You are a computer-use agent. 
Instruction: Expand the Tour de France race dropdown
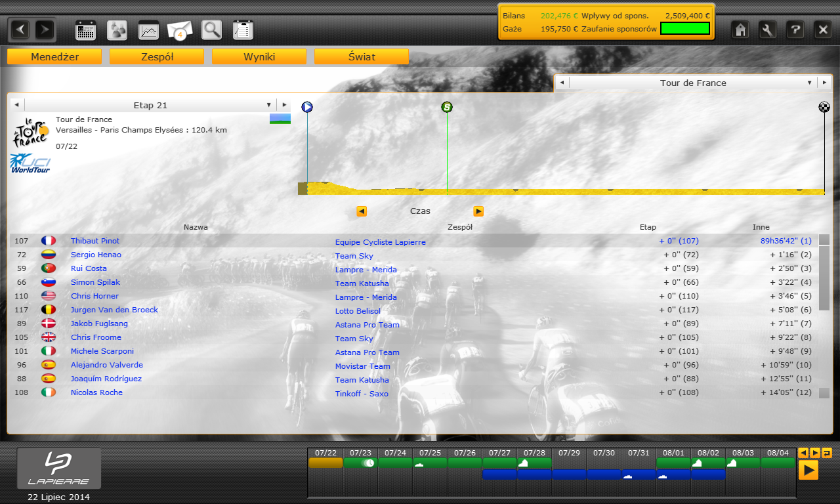pos(810,83)
